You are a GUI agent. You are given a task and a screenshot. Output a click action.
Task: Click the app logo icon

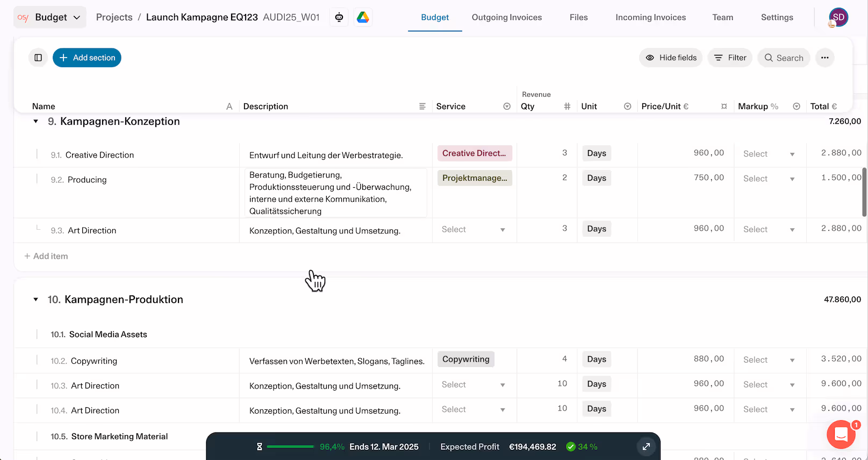point(23,17)
